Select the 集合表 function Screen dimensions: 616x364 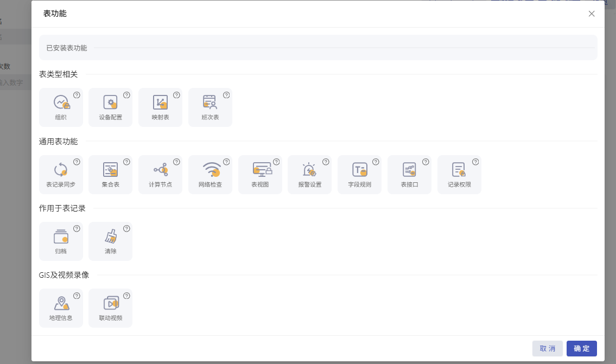[x=111, y=170]
